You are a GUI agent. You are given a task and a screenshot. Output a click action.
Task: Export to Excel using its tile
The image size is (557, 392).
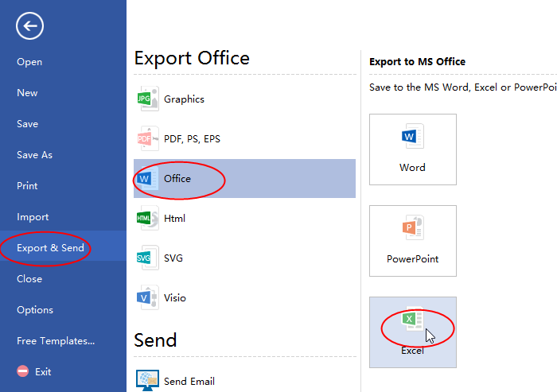click(412, 332)
